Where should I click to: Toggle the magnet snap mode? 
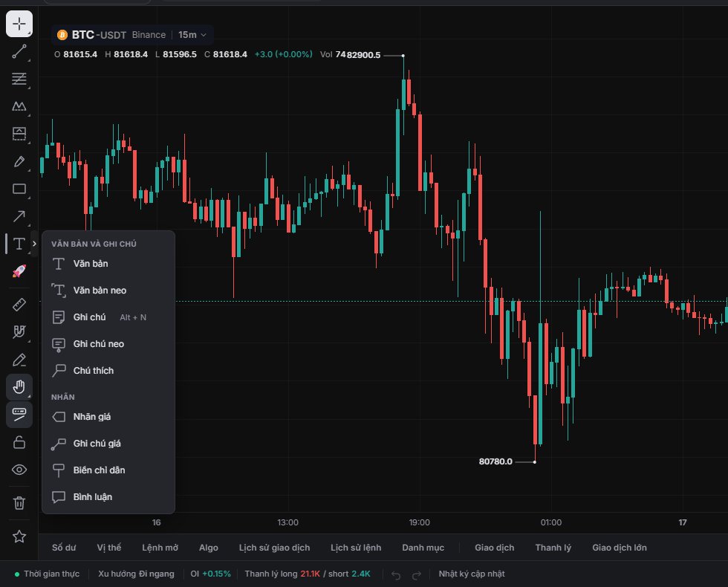point(19,332)
